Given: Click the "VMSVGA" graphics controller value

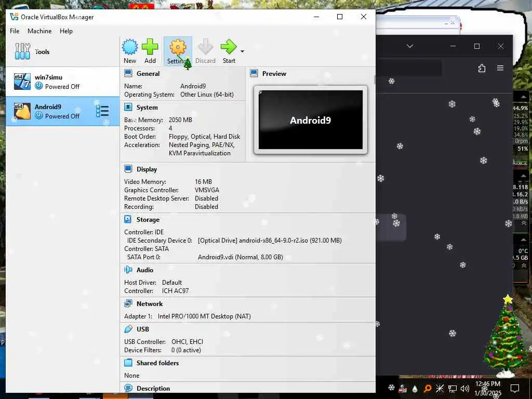Looking at the screenshot, I should tap(207, 190).
